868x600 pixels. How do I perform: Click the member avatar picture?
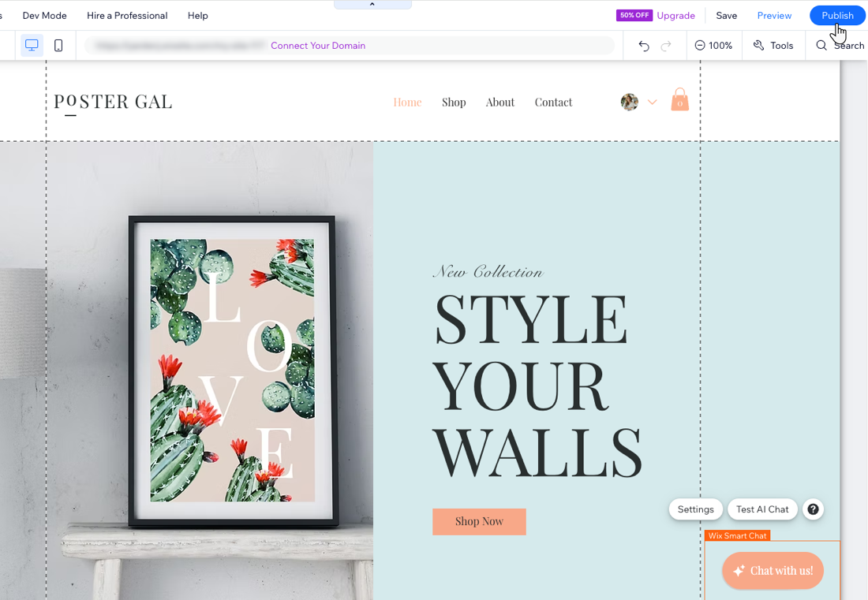click(x=630, y=102)
